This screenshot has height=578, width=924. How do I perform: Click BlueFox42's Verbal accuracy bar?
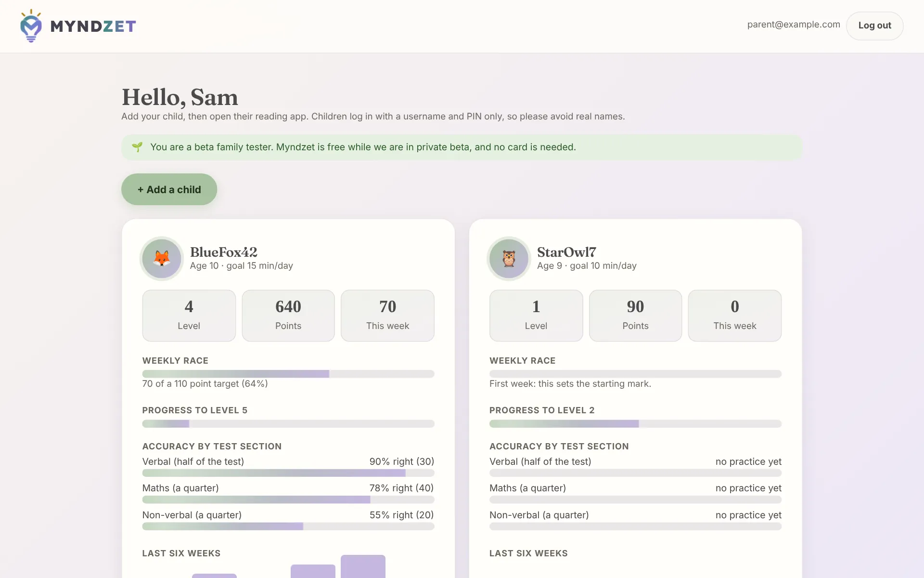288,473
